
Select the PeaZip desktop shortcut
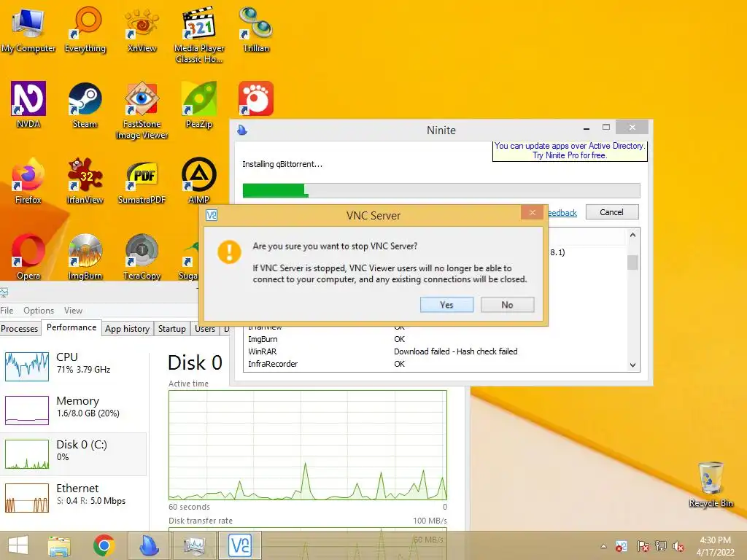coord(199,105)
